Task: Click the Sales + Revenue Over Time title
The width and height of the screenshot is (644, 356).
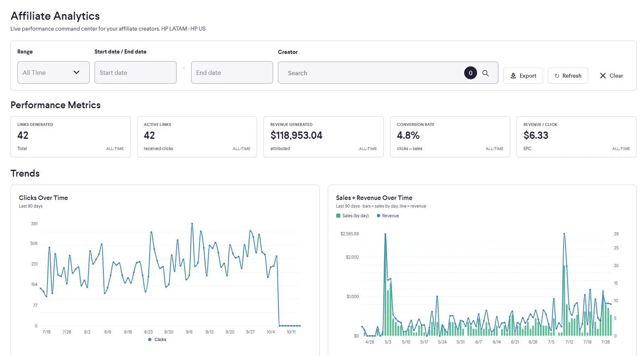Action: click(x=374, y=198)
